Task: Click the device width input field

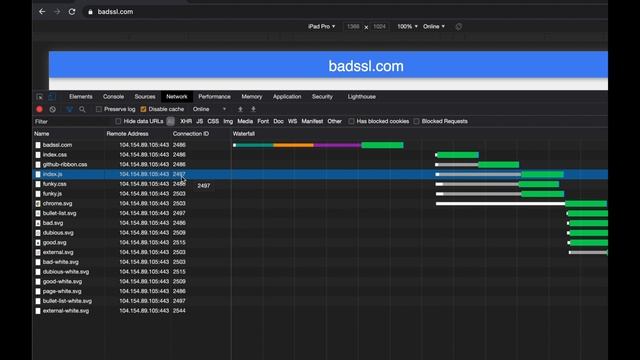Action: [x=353, y=27]
